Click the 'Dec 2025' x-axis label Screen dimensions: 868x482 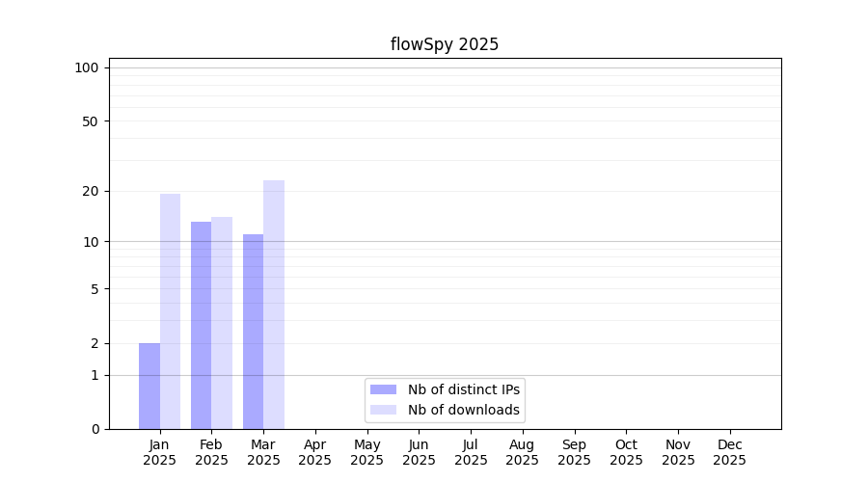[x=729, y=452]
